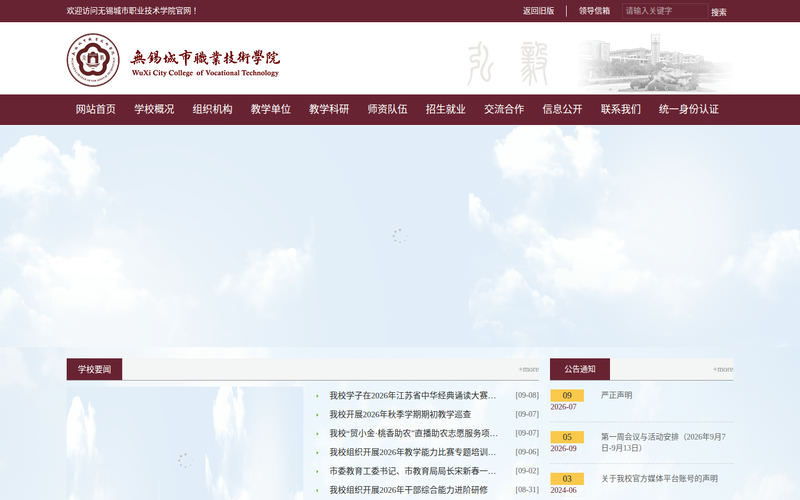Open 统一身份认证 navigation item
Viewport: 800px width, 500px height.
pos(689,109)
